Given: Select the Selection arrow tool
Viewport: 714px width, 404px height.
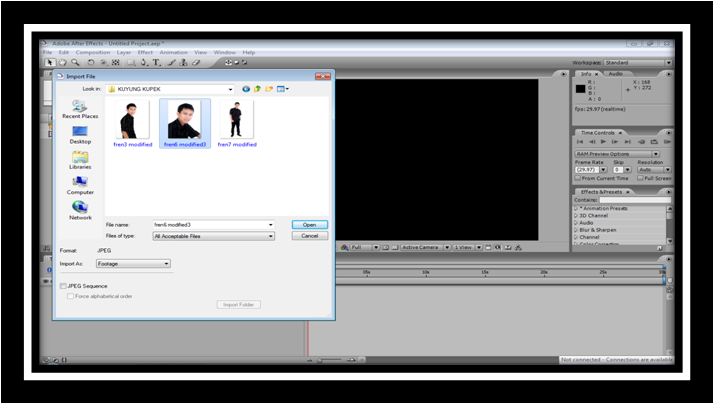Looking at the screenshot, I should (50, 62).
